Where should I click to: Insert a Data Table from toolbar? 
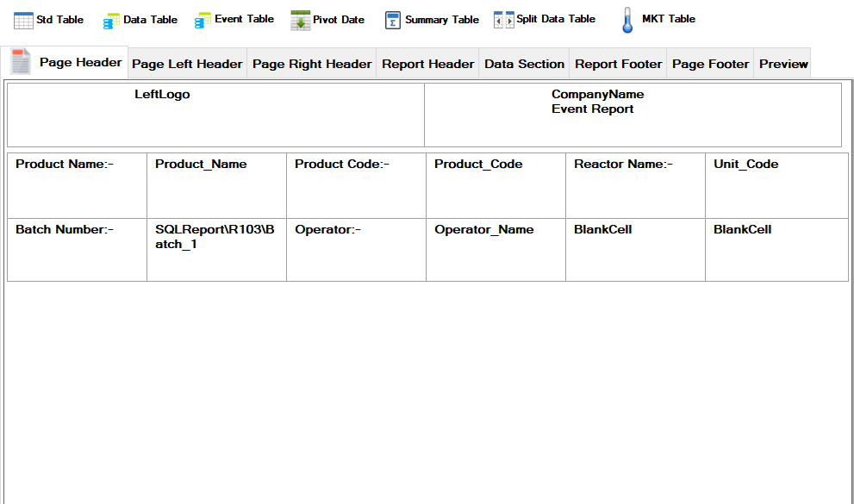tap(112, 20)
